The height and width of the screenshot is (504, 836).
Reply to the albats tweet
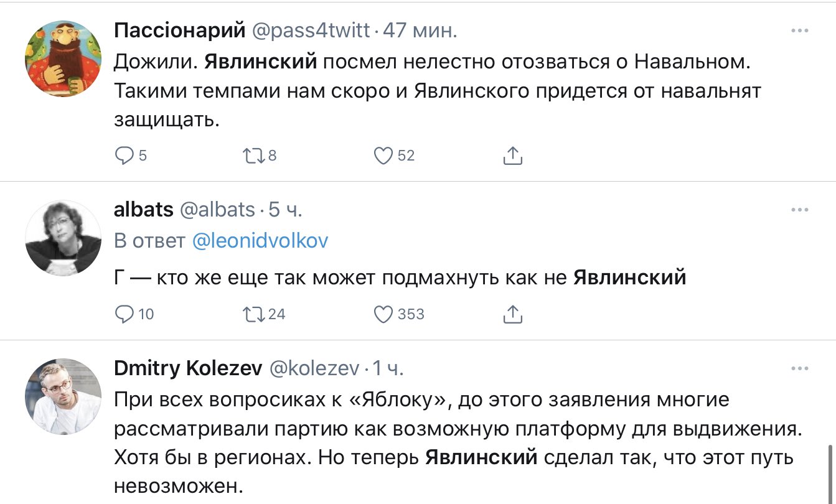point(125,314)
